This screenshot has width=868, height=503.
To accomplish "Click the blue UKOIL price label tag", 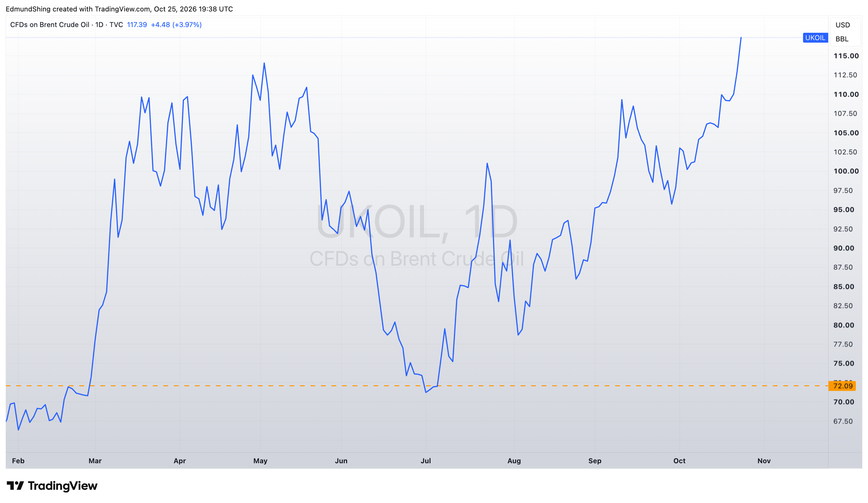I will 815,38.
